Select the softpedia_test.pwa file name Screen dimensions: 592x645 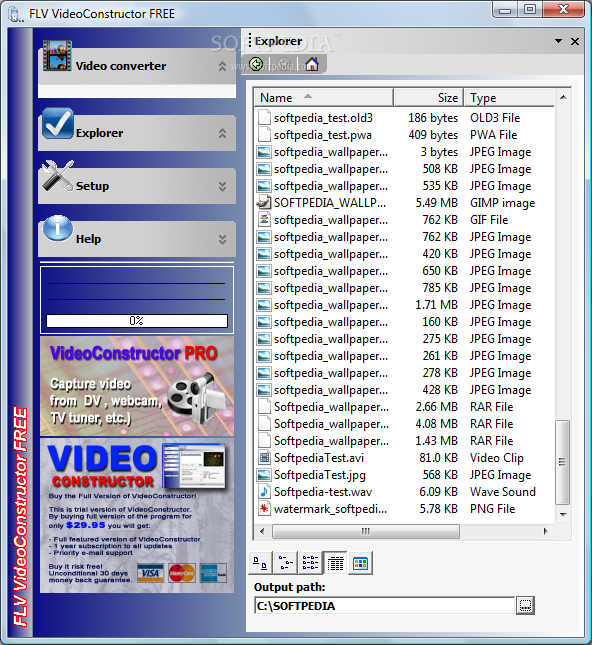[x=323, y=135]
